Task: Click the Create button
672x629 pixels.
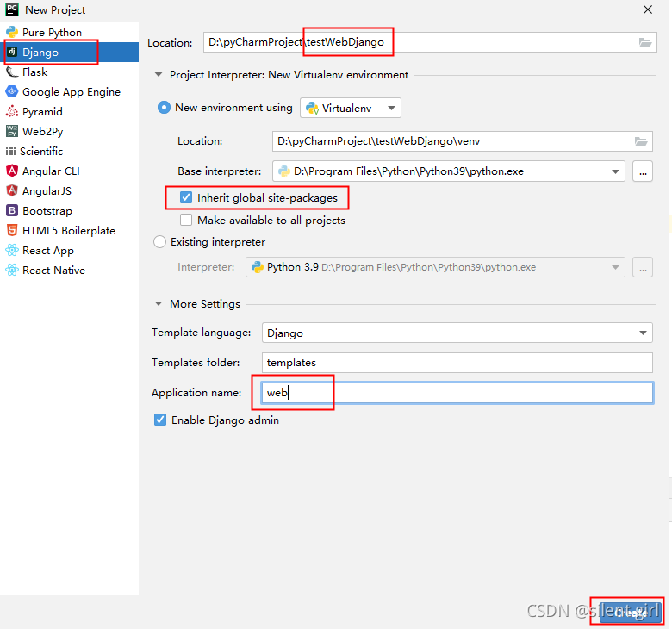Action: pyautogui.click(x=630, y=613)
